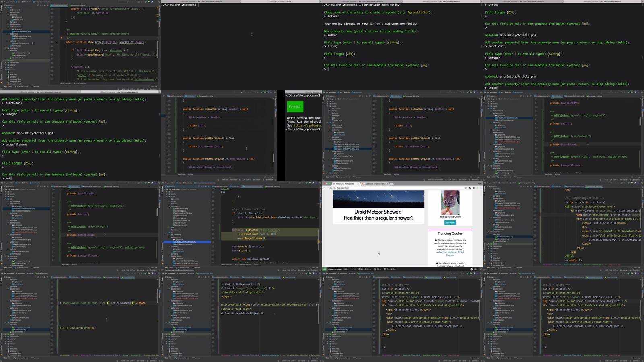The image size is (644, 362).
Task: Go back using the browser's back arrow
Action: (325, 188)
